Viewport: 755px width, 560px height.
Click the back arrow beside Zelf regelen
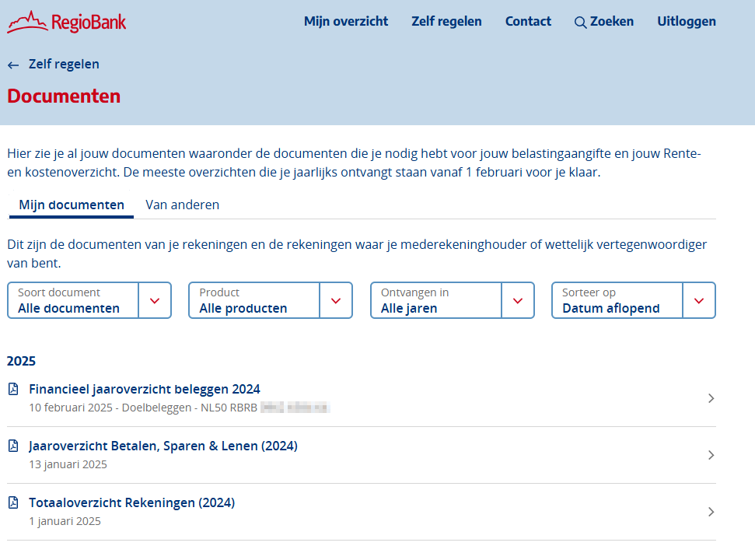pyautogui.click(x=13, y=65)
